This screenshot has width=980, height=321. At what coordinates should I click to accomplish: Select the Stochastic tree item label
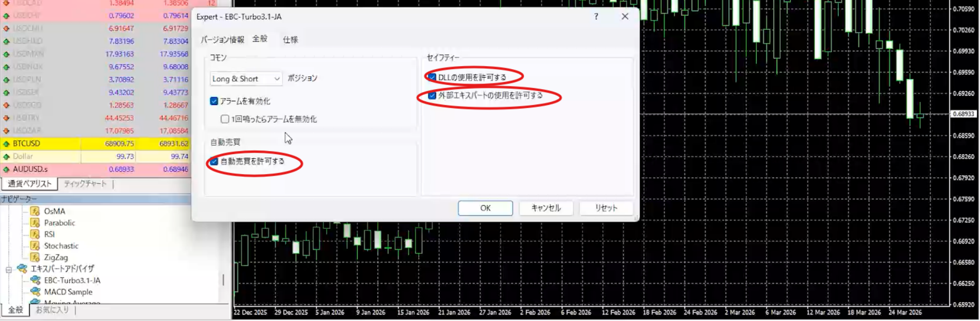(x=61, y=246)
